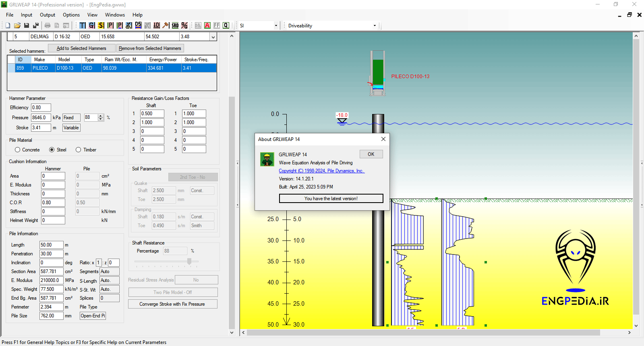
Task: Click the red A analysis toolbar icon
Action: (x=207, y=25)
